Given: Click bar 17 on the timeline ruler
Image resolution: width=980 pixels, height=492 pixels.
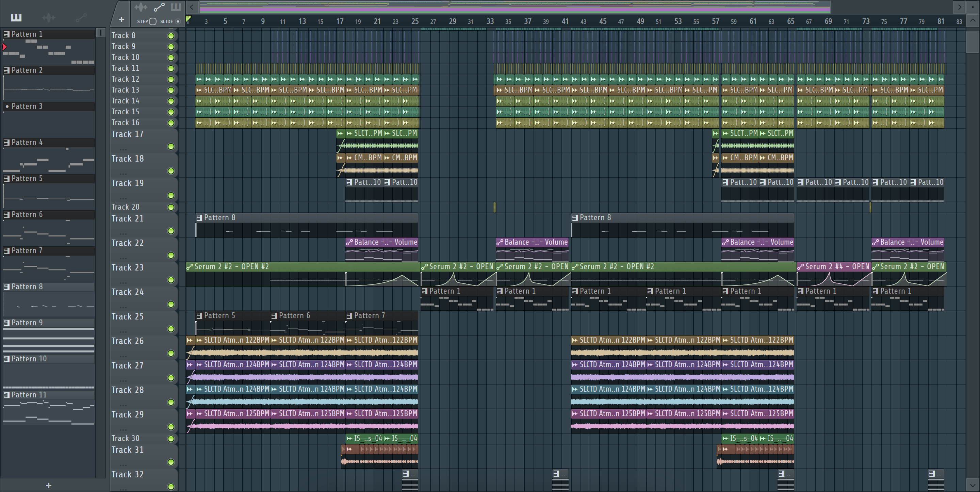Looking at the screenshot, I should coord(340,21).
